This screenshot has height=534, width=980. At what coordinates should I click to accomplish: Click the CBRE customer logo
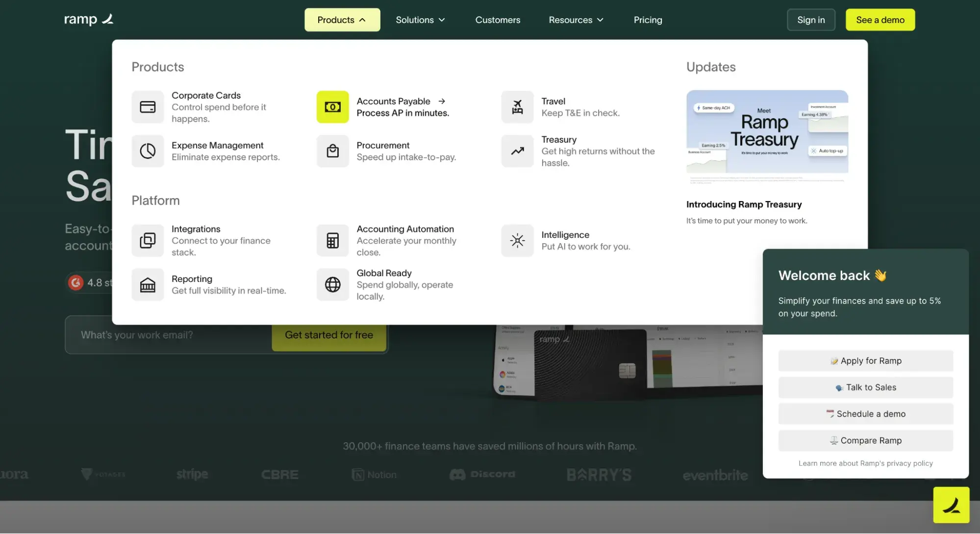pyautogui.click(x=279, y=475)
